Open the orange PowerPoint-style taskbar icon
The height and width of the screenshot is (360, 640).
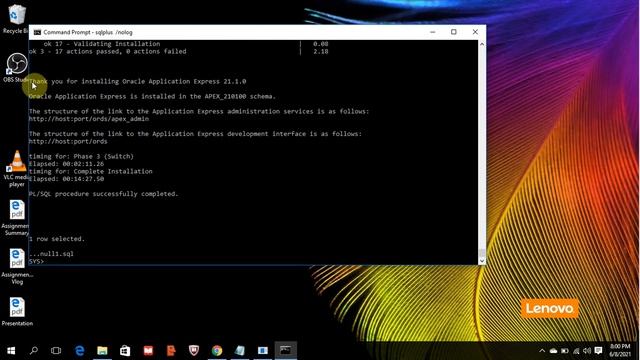[171, 350]
